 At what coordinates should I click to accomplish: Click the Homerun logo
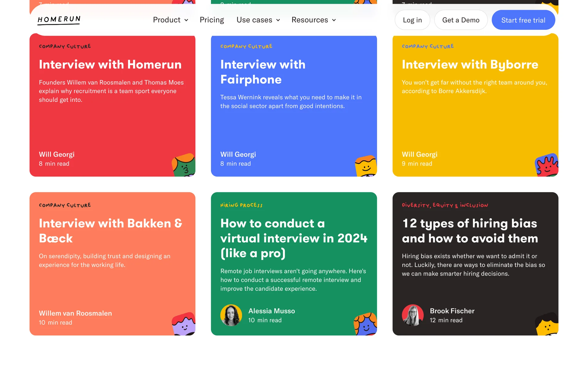(x=59, y=20)
